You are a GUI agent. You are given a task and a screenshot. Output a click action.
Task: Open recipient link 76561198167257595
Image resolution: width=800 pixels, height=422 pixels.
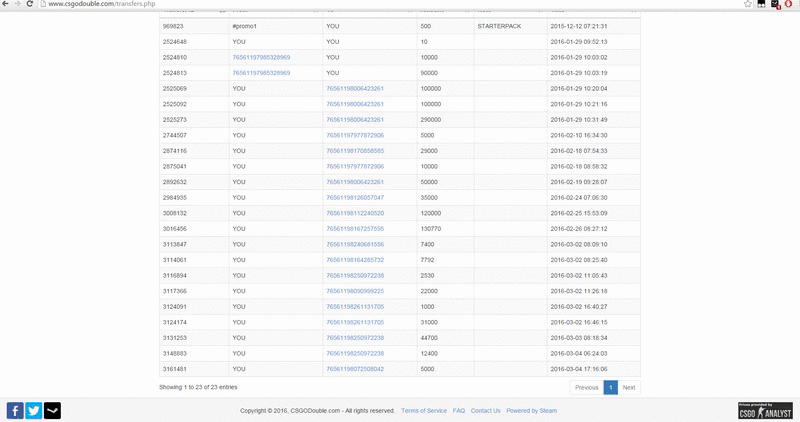click(x=355, y=229)
